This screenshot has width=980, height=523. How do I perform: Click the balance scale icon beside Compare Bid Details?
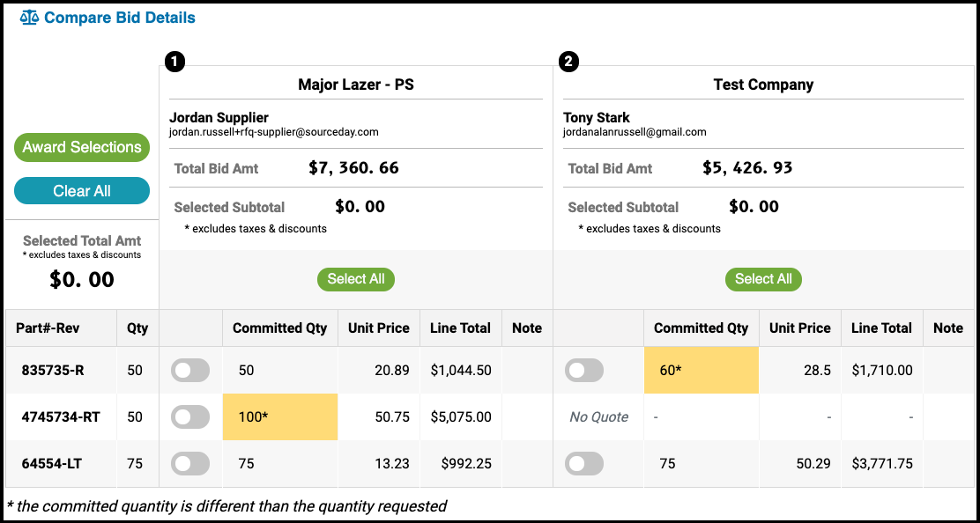pos(29,18)
